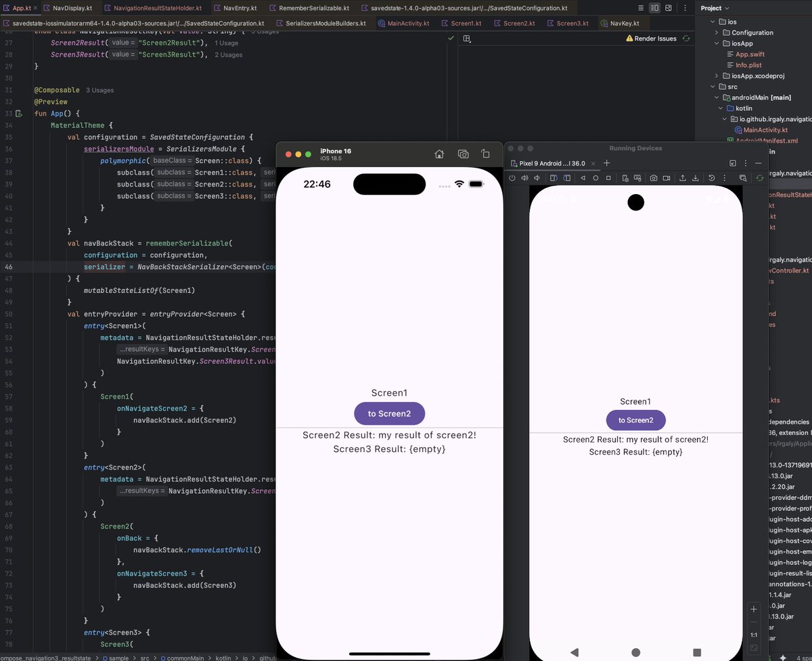Open MainActivity.kt in the Project tree

pos(765,130)
